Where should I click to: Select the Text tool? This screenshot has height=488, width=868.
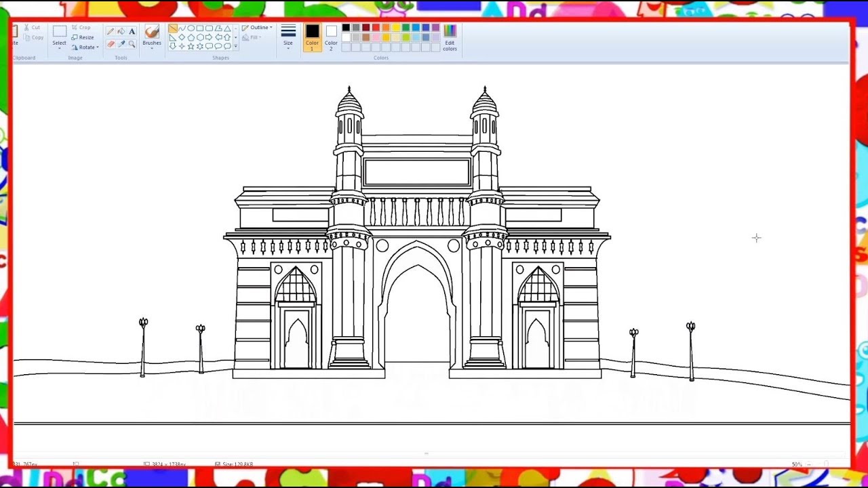pos(132,31)
